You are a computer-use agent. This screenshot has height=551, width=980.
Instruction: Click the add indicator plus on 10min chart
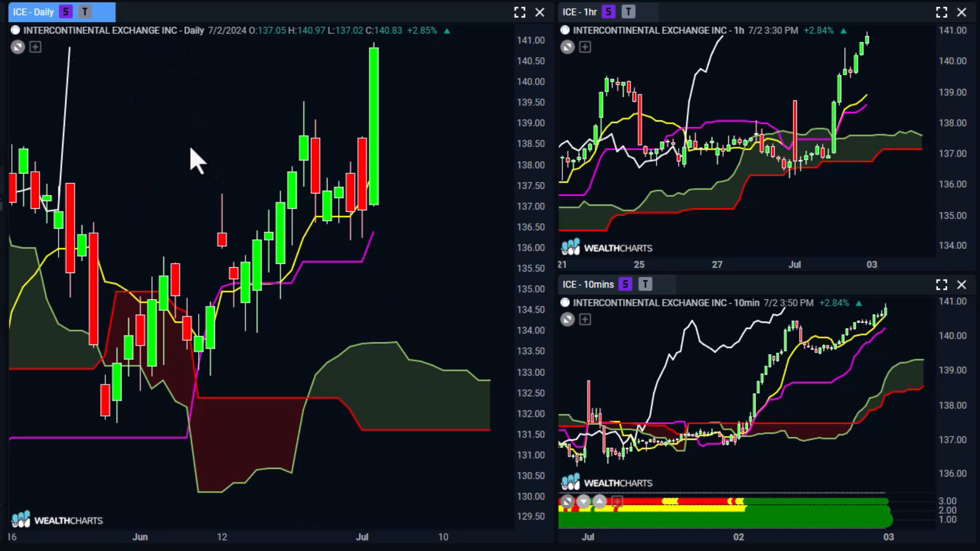pos(585,320)
